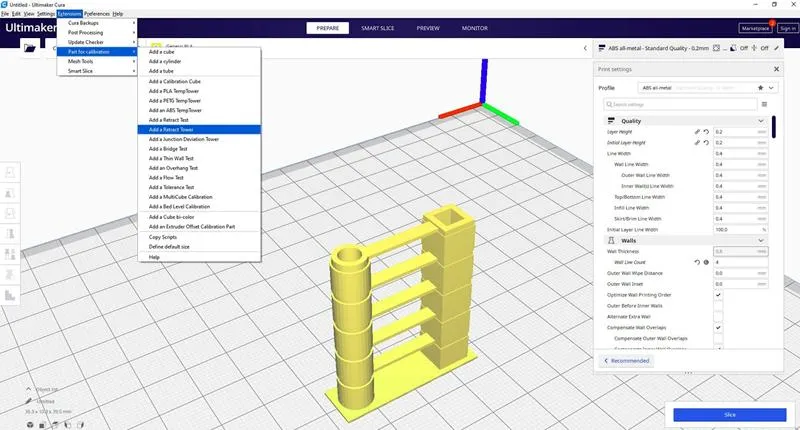Image resolution: width=800 pixels, height=430 pixels.
Task: Reset Layer Height with the revert arrow
Action: 706,132
